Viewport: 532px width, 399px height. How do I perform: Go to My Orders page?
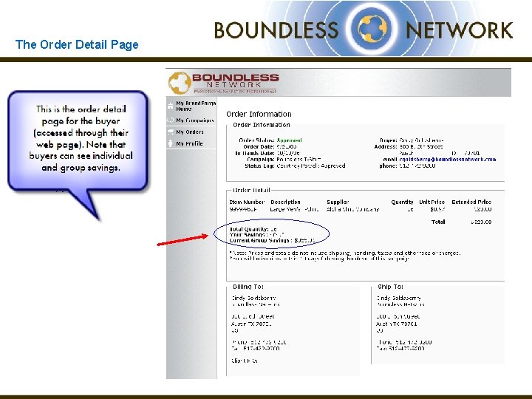(x=190, y=132)
